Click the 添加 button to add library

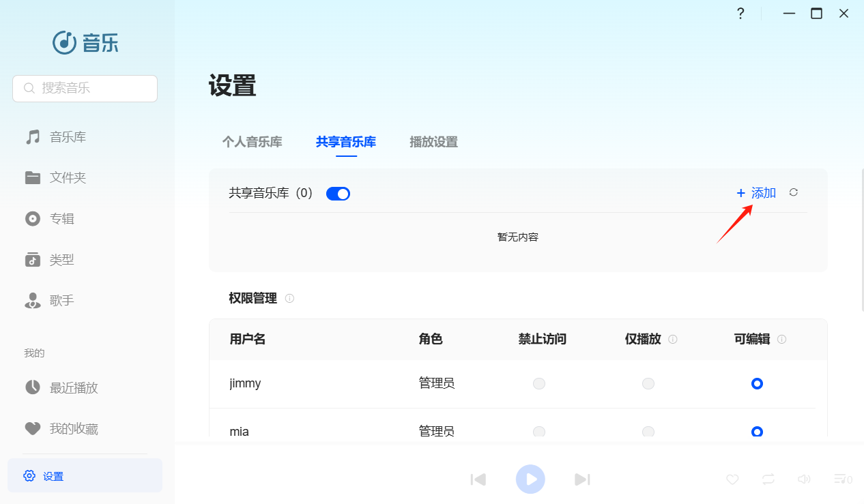756,193
